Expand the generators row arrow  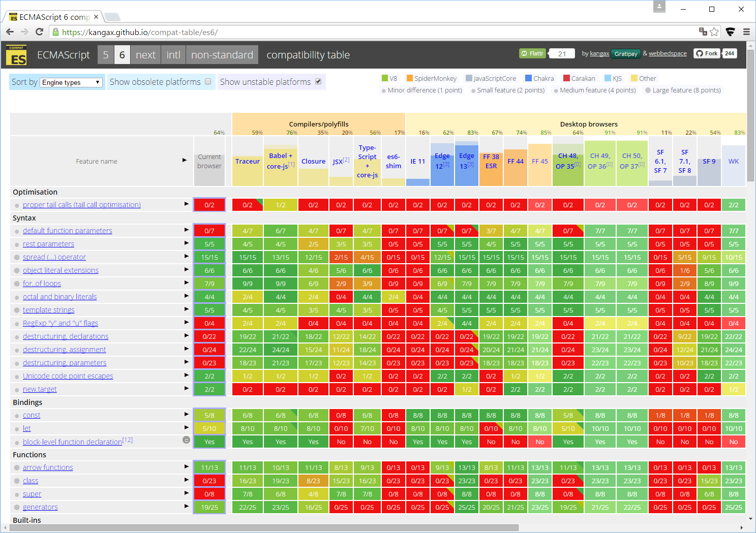[186, 506]
